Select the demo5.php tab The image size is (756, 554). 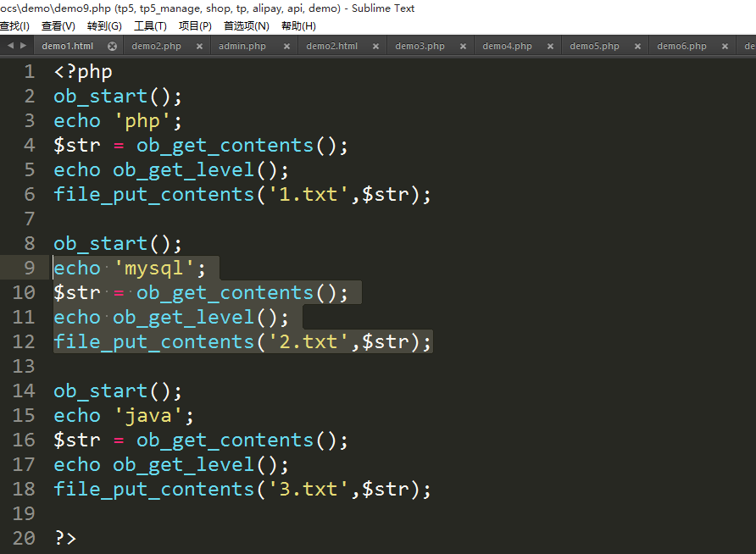(x=594, y=46)
